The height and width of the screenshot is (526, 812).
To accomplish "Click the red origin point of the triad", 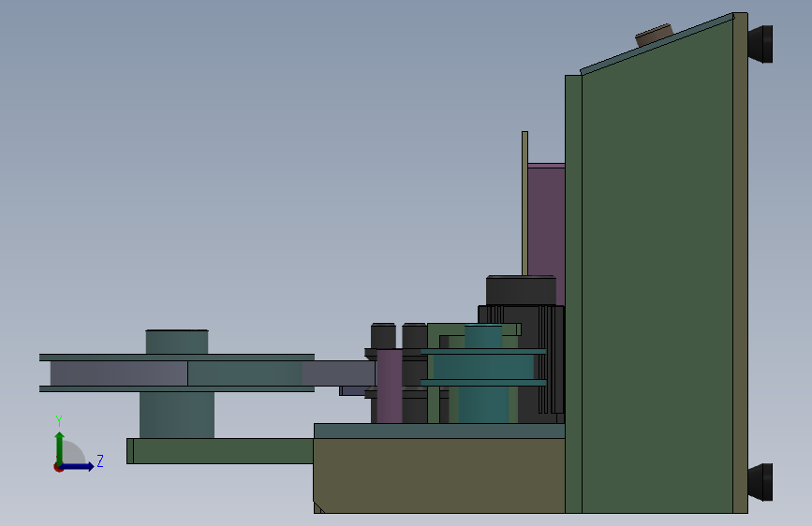I will click(x=58, y=467).
